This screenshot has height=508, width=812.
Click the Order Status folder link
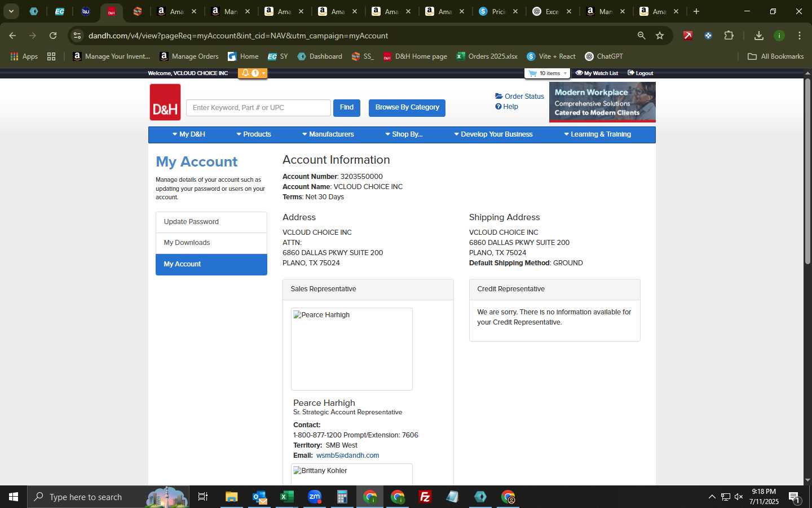click(x=519, y=96)
